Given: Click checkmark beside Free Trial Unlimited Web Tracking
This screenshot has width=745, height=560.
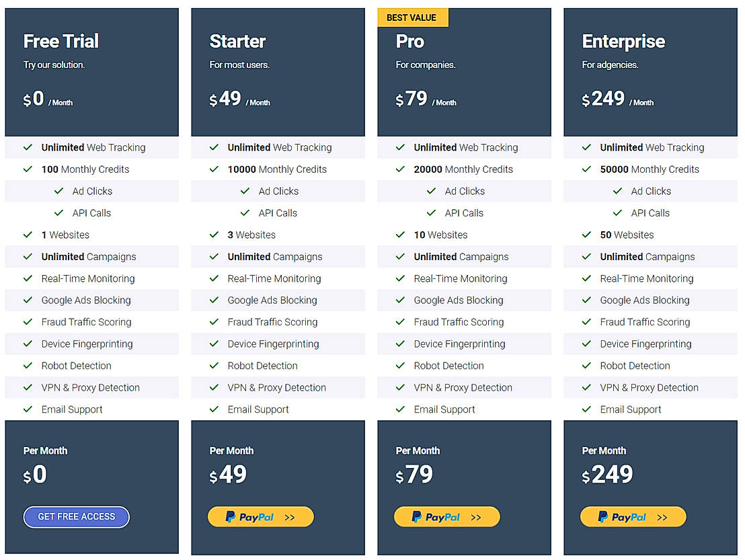Looking at the screenshot, I should (x=28, y=147).
